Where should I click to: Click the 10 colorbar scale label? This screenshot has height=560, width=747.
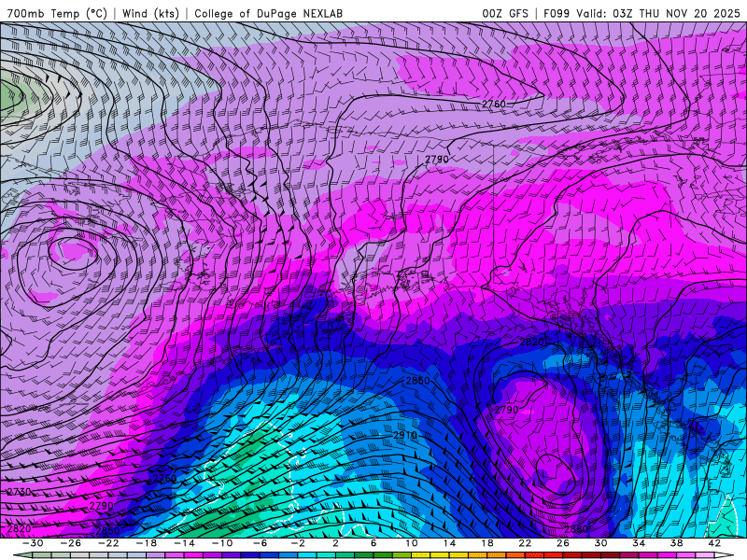click(x=411, y=543)
